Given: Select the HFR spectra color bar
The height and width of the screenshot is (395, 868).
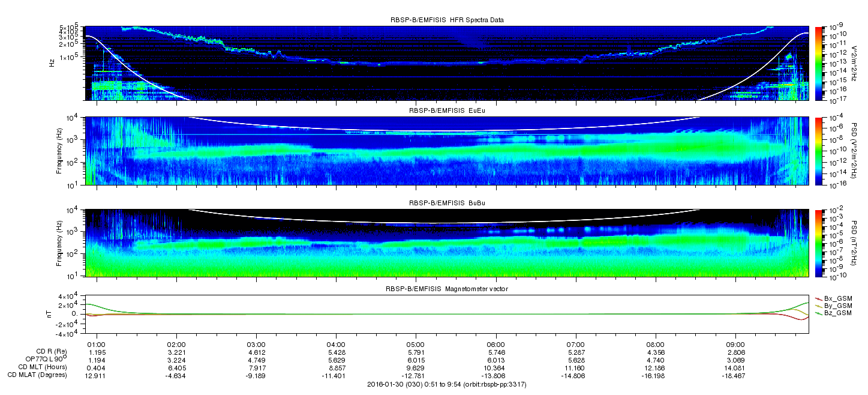Looking at the screenshot, I should (818, 63).
